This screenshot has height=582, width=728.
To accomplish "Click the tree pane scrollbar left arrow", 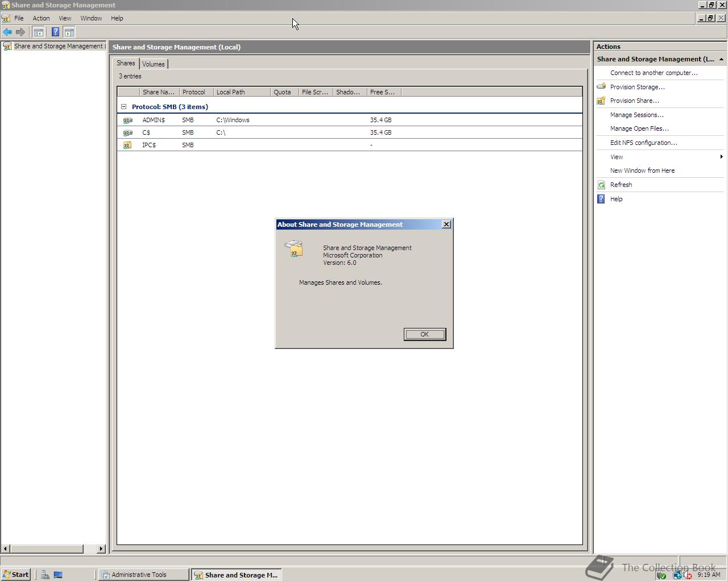I will [6, 548].
